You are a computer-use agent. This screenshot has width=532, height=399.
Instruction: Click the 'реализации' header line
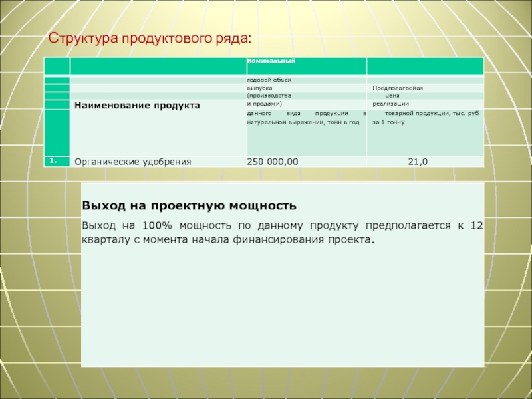(x=390, y=104)
